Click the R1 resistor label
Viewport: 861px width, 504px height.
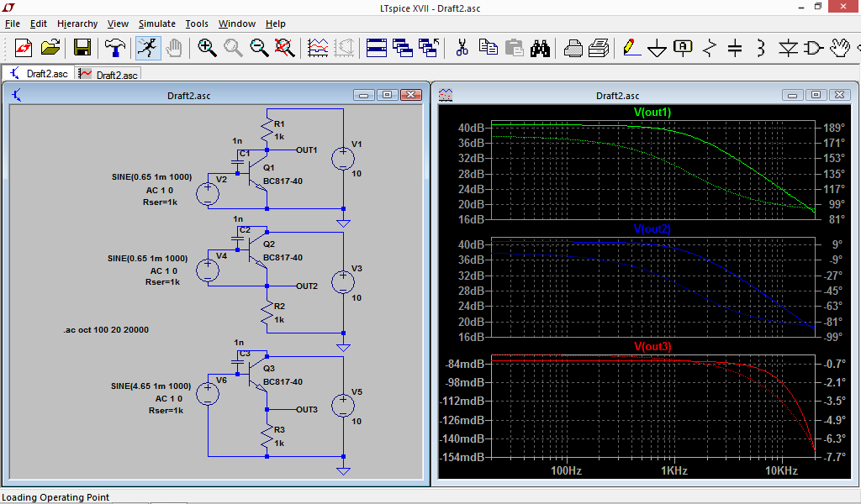tap(279, 124)
